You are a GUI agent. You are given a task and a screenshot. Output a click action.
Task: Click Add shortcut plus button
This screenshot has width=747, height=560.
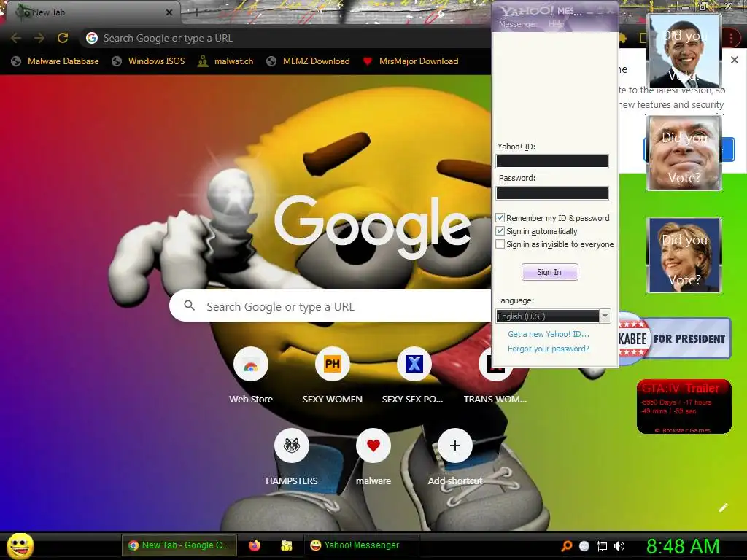[x=455, y=446]
